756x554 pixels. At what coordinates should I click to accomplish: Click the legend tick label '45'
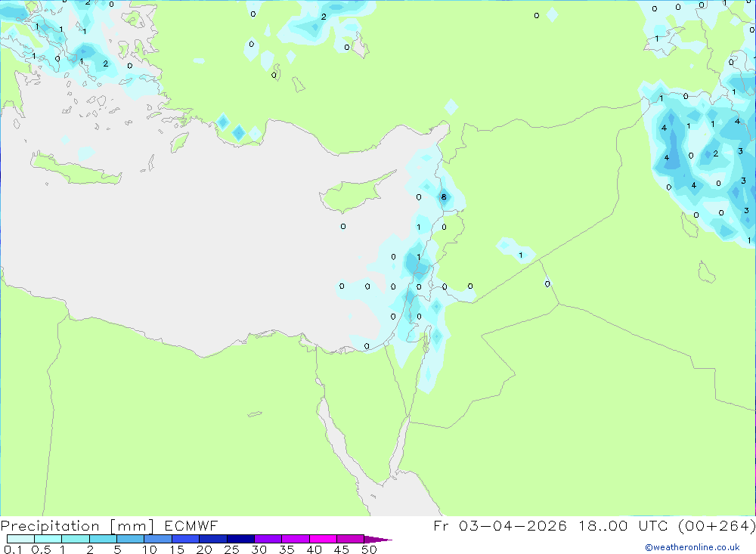click(x=342, y=549)
